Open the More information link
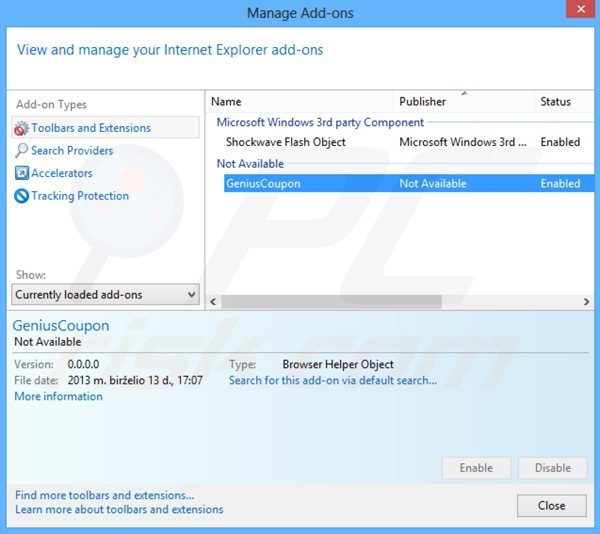Viewport: 600px width, 534px height. click(x=58, y=396)
